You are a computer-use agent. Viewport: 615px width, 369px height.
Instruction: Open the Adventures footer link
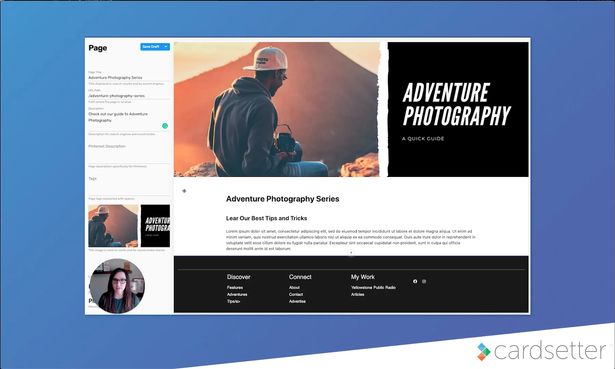pos(237,294)
